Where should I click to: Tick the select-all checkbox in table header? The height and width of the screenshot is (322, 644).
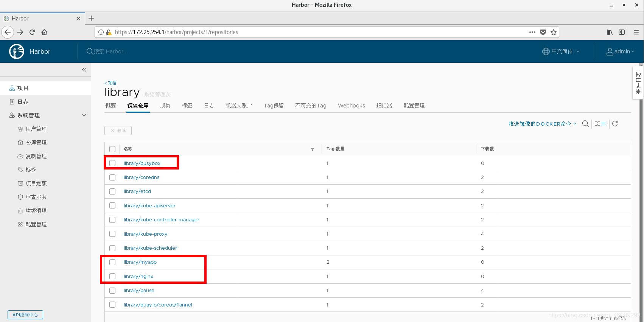112,149
